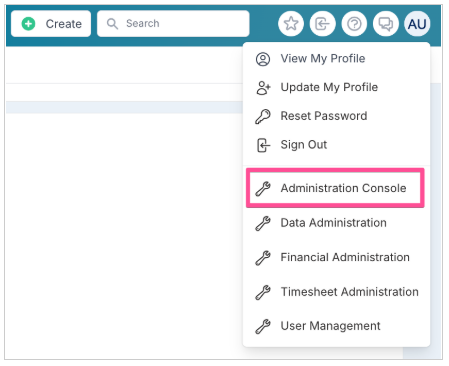
Task: Click the magnifying glass search icon
Action: 112,24
